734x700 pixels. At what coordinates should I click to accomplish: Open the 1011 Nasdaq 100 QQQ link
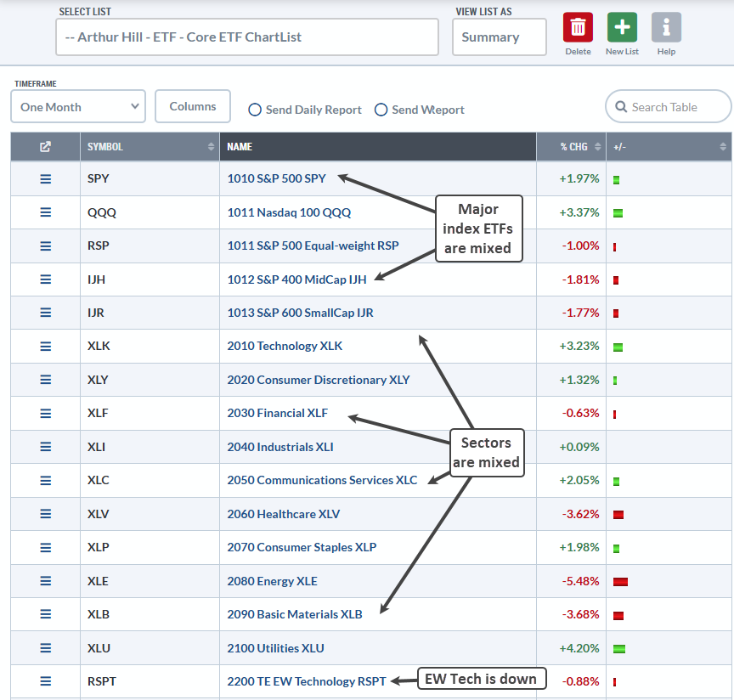click(x=289, y=212)
